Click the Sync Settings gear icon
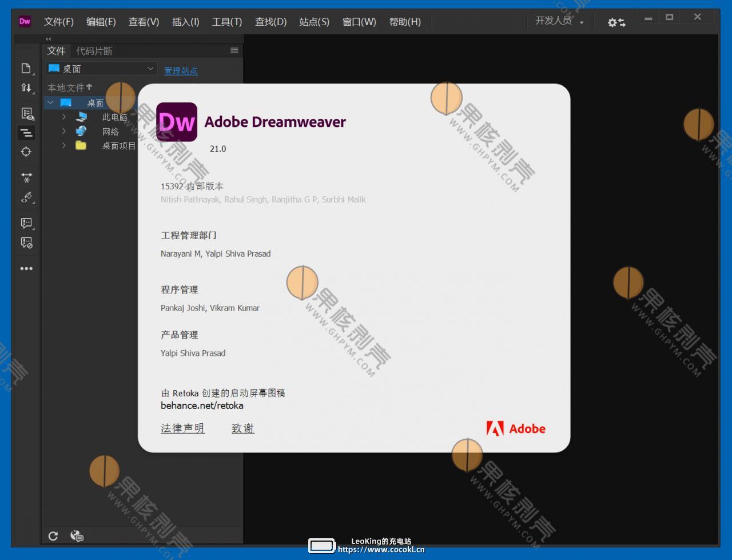The width and height of the screenshot is (732, 560). pyautogui.click(x=616, y=22)
